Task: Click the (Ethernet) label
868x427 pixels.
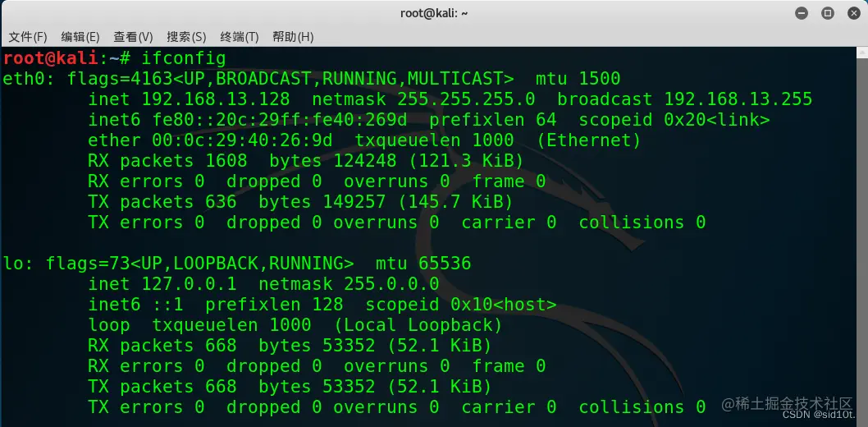Action: tap(589, 140)
